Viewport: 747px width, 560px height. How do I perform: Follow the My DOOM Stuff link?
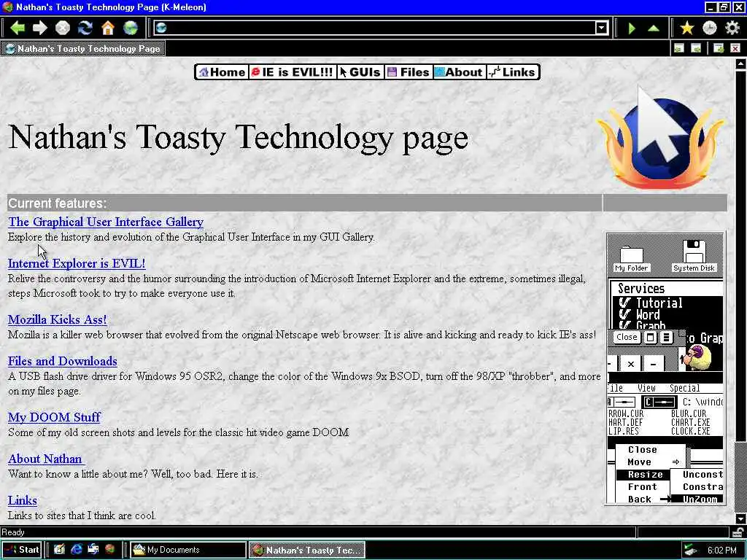pos(54,417)
